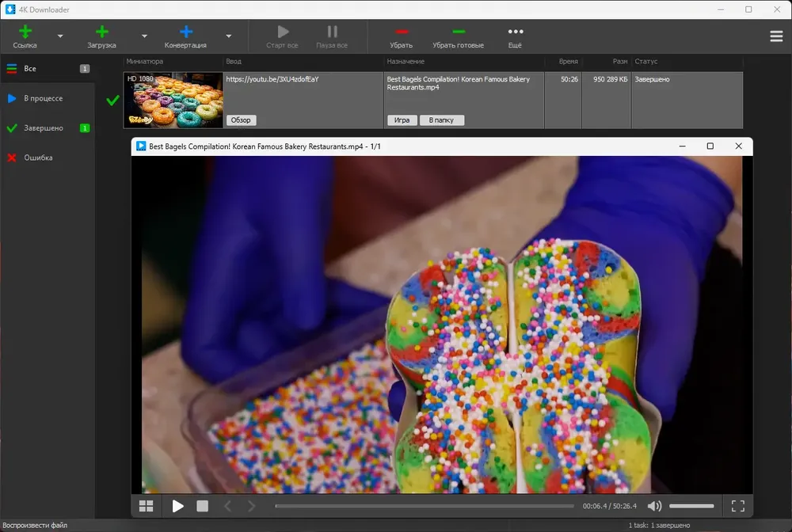Click the Обзор button
Viewport: 792px width, 532px height.
click(x=241, y=120)
